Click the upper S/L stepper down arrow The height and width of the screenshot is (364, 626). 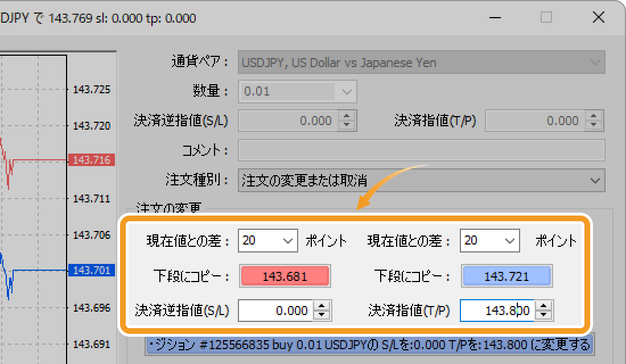coord(347,125)
